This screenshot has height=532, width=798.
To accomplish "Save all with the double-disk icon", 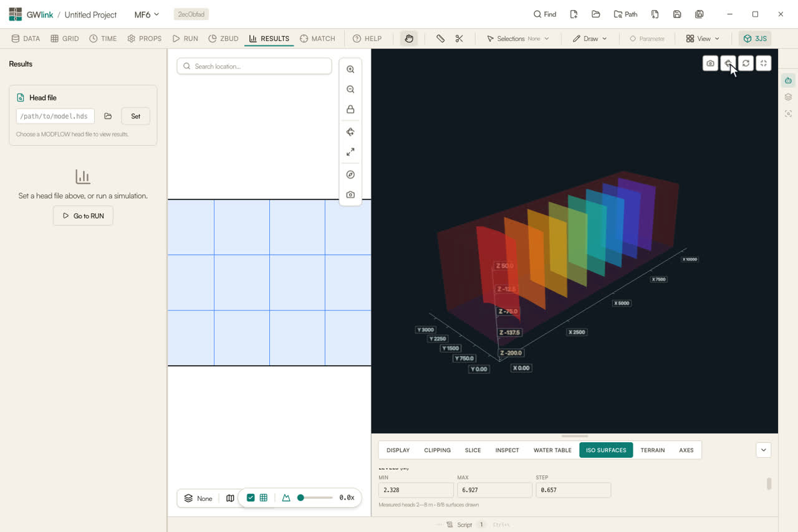I will point(699,14).
